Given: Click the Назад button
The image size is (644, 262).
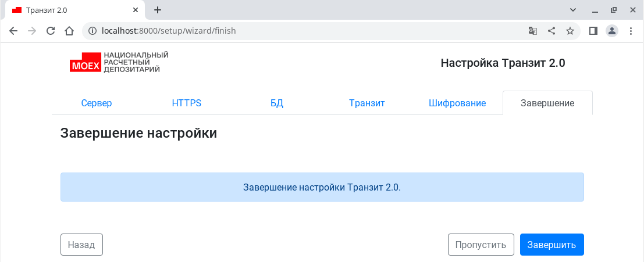Looking at the screenshot, I should click(x=81, y=245).
